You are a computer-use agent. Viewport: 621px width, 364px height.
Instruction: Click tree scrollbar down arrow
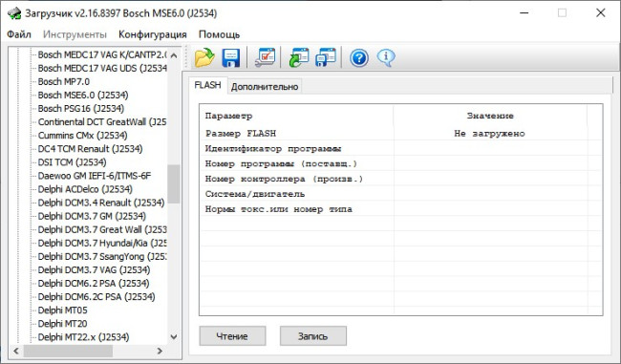(174, 337)
